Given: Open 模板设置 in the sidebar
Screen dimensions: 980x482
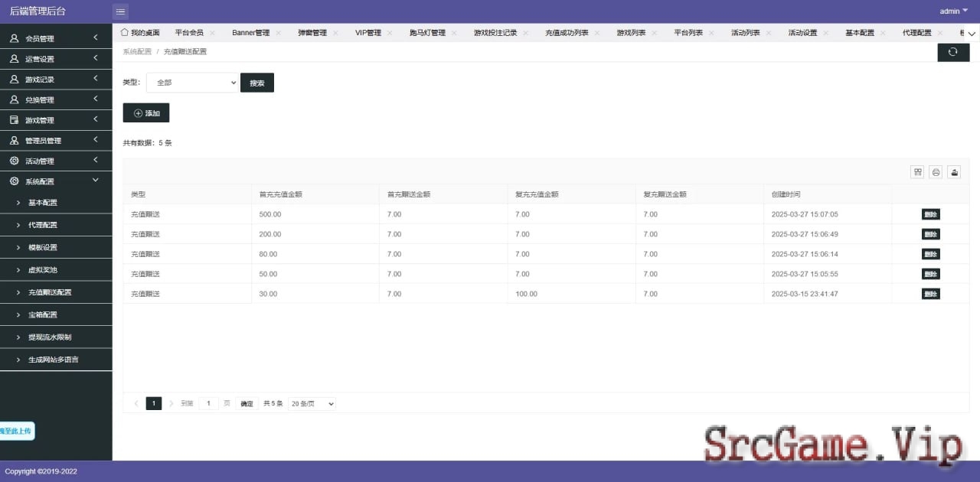Looking at the screenshot, I should (x=56, y=247).
